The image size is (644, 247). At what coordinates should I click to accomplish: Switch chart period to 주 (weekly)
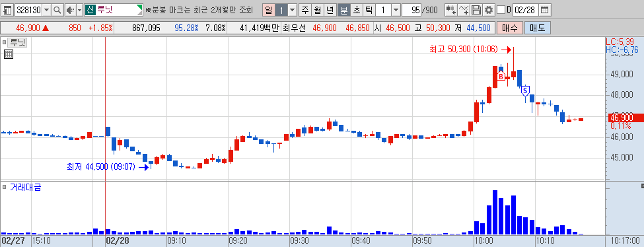click(x=304, y=10)
